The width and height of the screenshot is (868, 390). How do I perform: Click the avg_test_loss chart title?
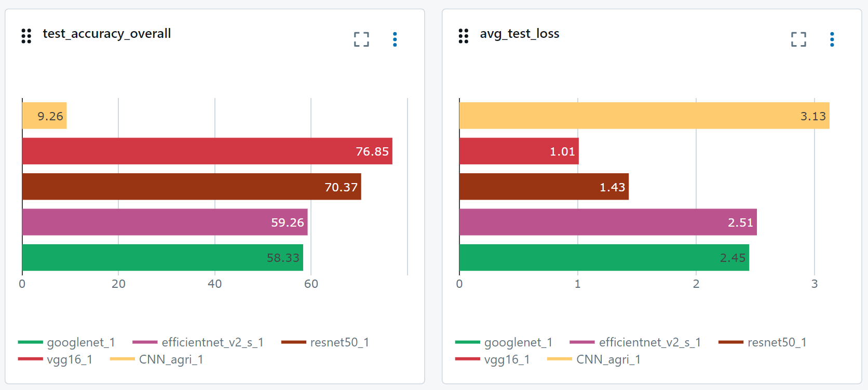(x=519, y=34)
